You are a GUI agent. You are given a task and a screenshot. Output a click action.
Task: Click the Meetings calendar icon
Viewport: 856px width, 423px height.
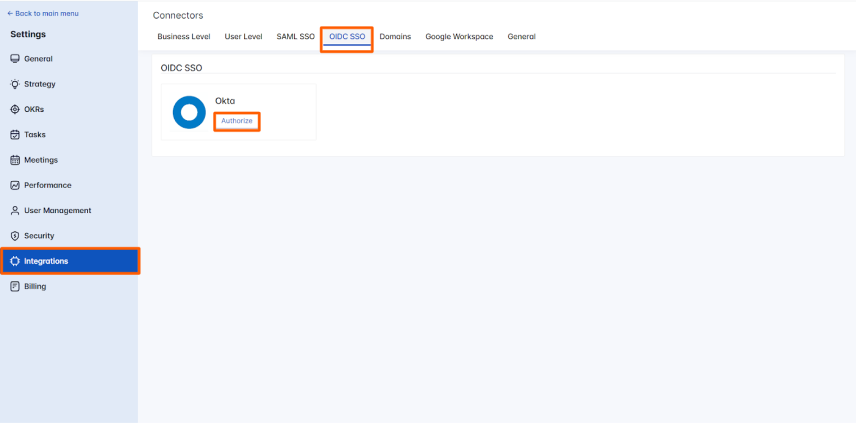click(x=15, y=160)
